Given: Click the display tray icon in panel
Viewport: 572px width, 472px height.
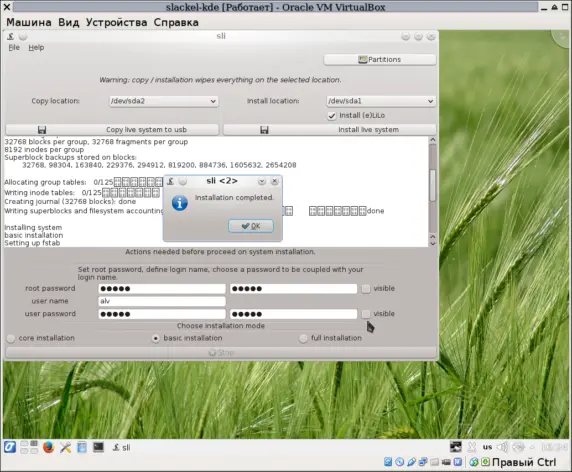Looking at the screenshot, I should click(x=455, y=447).
